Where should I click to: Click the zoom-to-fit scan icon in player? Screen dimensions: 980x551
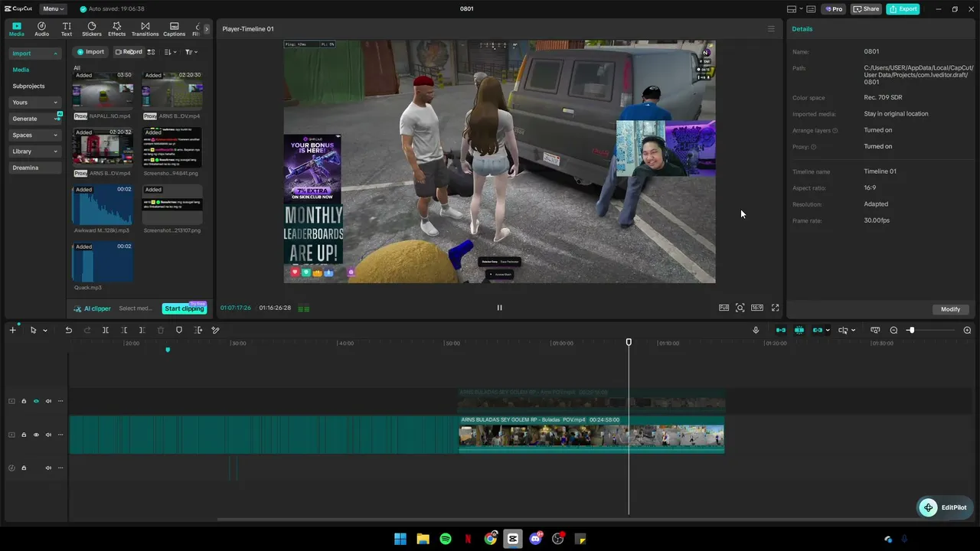click(x=740, y=308)
